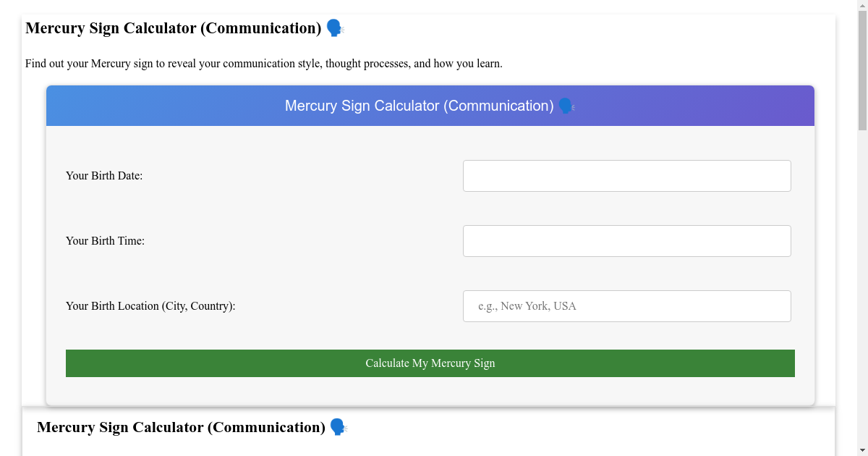Image resolution: width=868 pixels, height=456 pixels.
Task: Select the Birth Location field with New York placeholder
Action: point(626,305)
